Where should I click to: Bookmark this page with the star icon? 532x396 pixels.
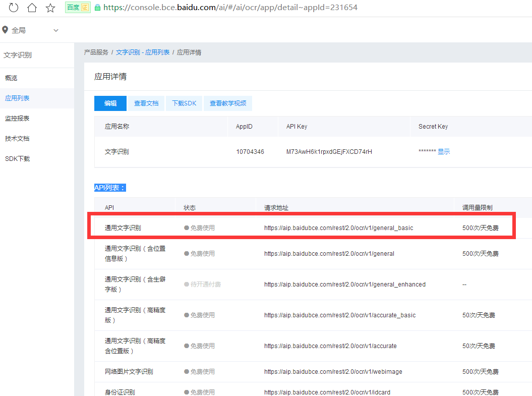pyautogui.click(x=50, y=8)
